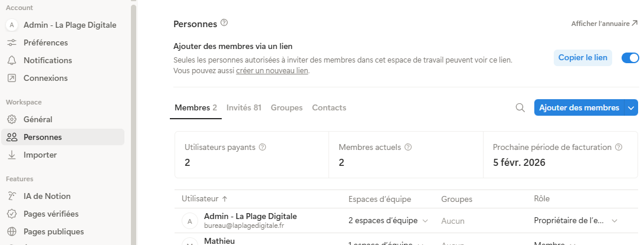The height and width of the screenshot is (245, 644).
Task: Open Afficher l'annuaire link
Action: click(x=604, y=24)
